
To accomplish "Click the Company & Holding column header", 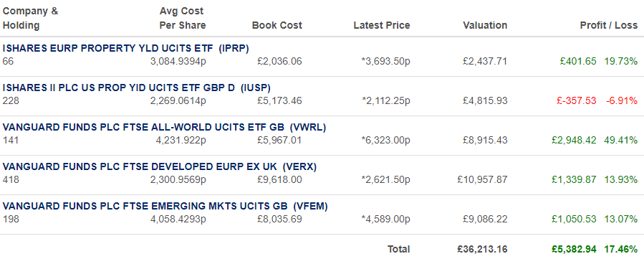I will pos(30,18).
